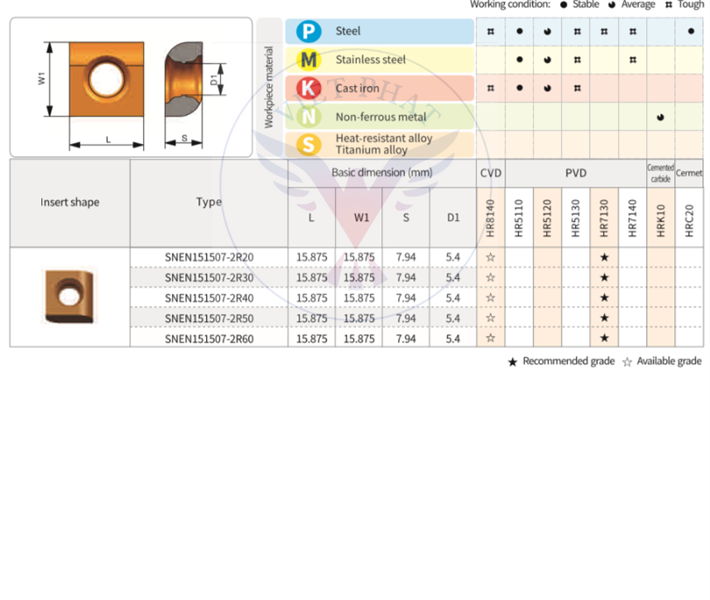Click the PVD column group header

pyautogui.click(x=576, y=173)
